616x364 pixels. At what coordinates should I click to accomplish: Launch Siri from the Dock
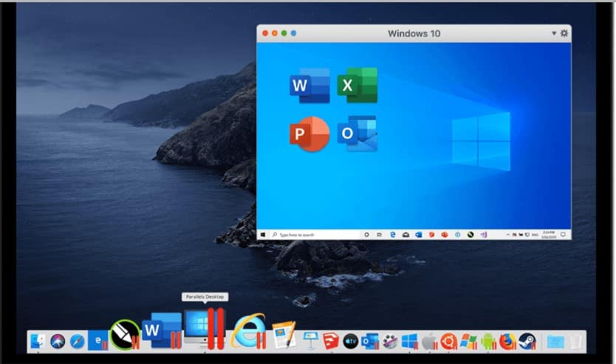[x=58, y=341]
